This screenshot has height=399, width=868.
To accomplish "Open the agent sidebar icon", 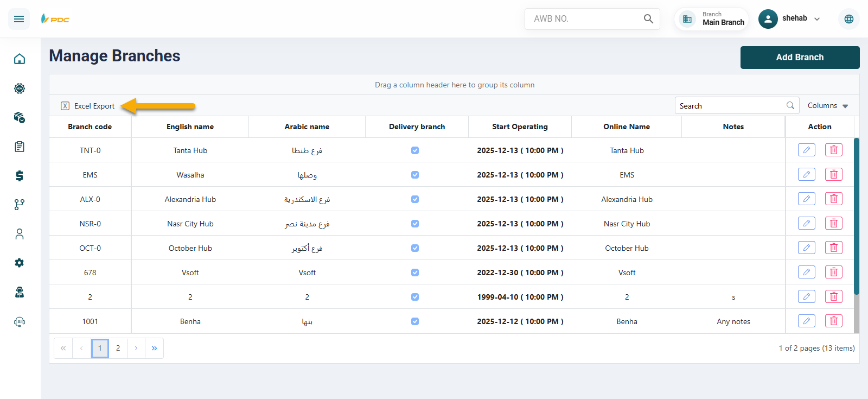I will coord(20,292).
